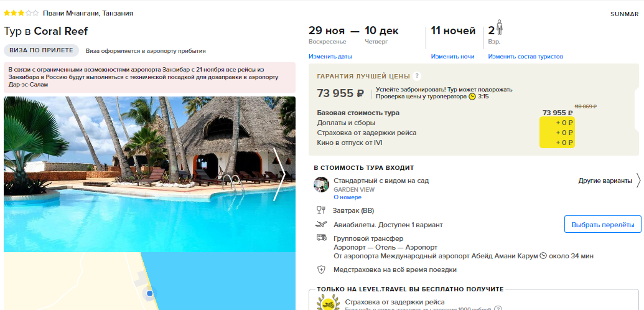Screen dimensions: 644x310
Task: Click the yellow timer clock icon
Action: pyautogui.click(x=473, y=96)
